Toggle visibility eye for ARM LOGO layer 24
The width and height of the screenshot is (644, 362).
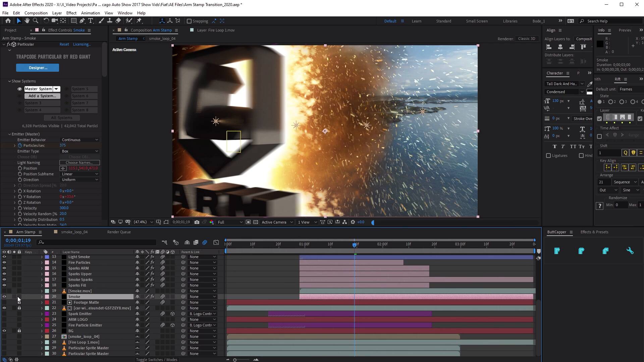pos(4,319)
